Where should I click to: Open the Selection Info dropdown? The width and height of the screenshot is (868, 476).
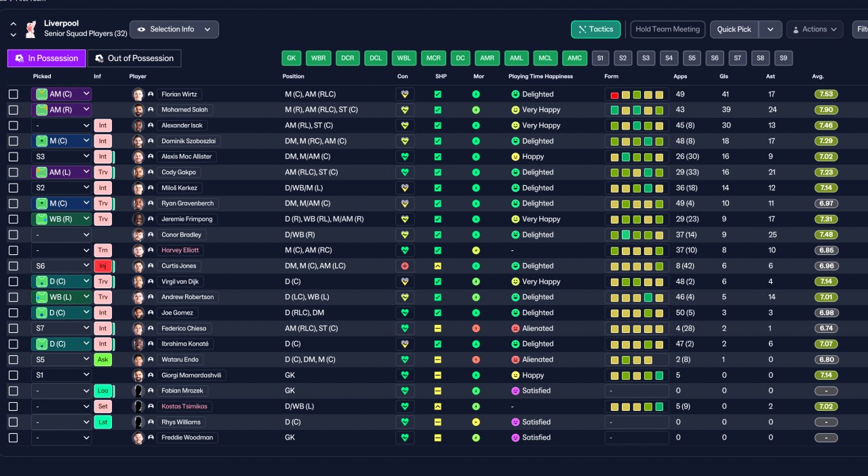pyautogui.click(x=174, y=29)
